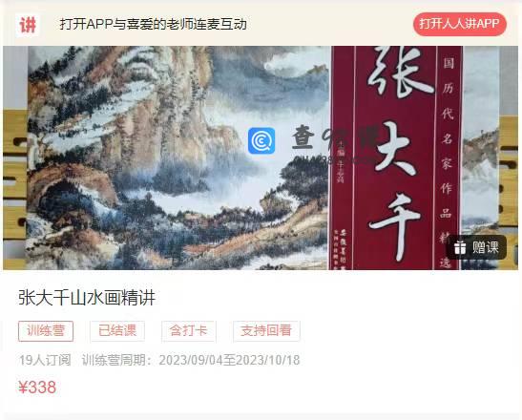Click the pine tree in the painting
This screenshot has height=420, width=522.
click(x=304, y=175)
